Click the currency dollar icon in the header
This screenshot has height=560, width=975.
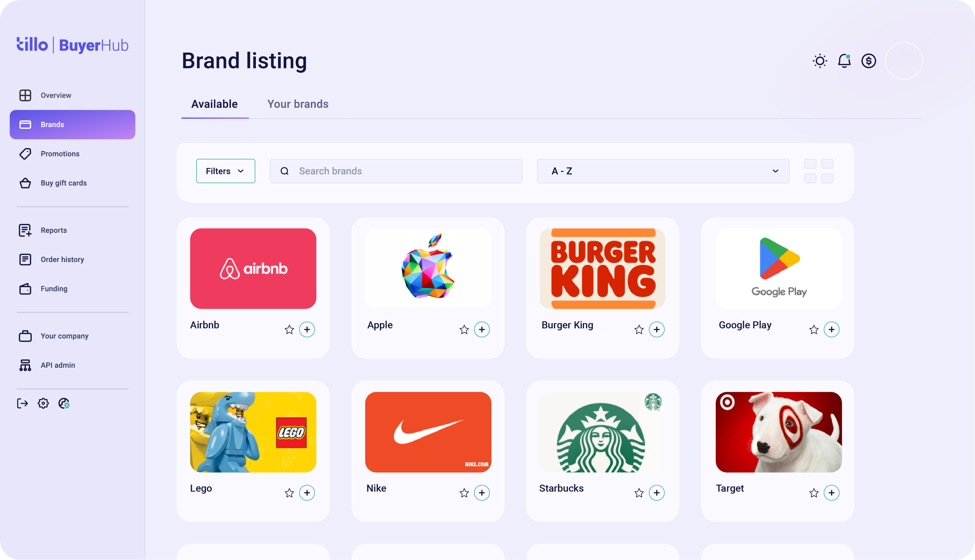click(869, 60)
